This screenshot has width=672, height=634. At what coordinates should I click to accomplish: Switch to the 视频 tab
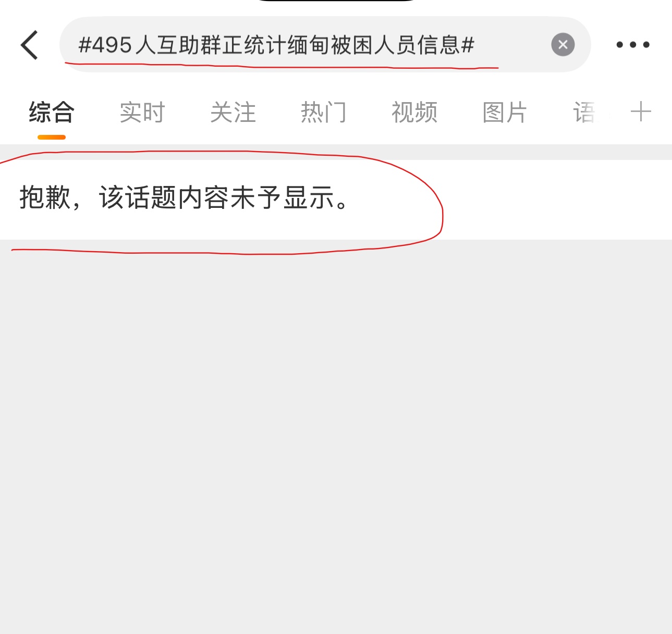(x=414, y=113)
